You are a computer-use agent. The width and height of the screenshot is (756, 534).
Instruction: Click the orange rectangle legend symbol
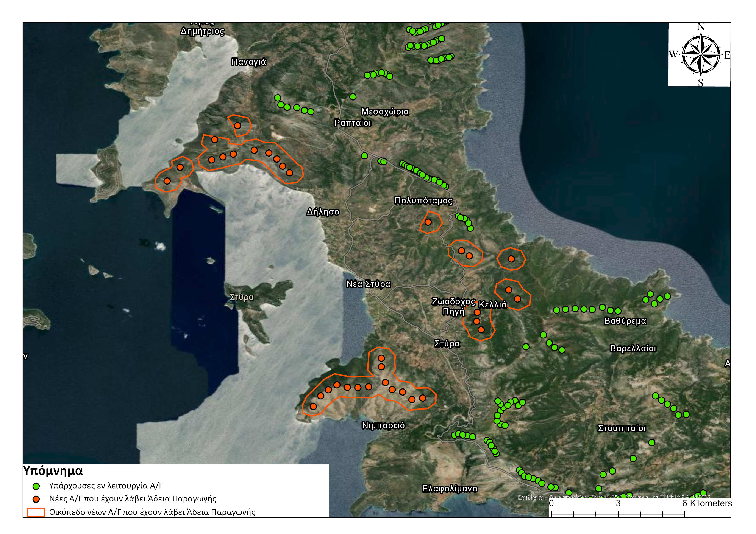point(36,512)
